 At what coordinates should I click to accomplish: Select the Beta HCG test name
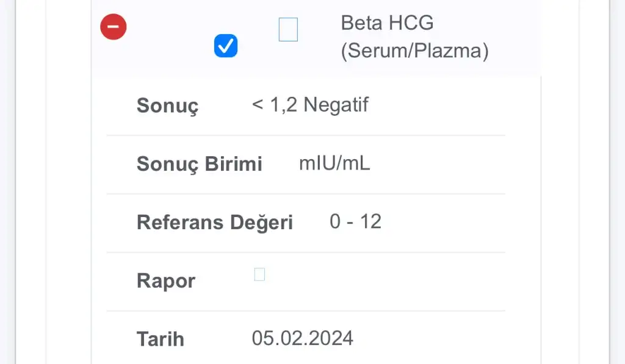point(387,23)
